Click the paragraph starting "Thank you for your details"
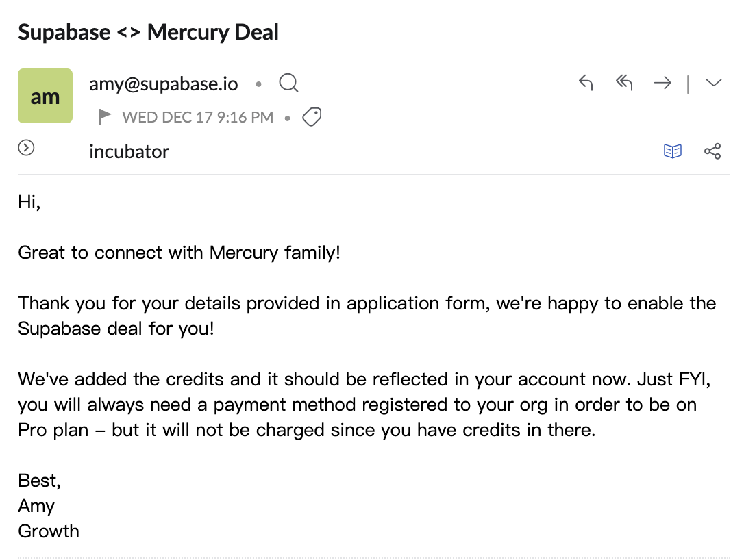Viewport: 744px width, 560px height. [367, 316]
